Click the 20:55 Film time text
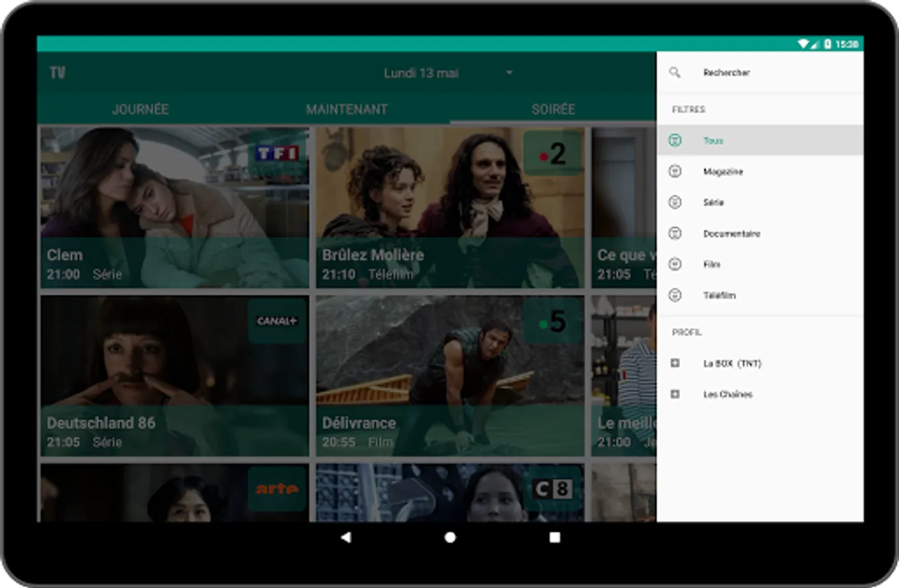Image resolution: width=899 pixels, height=588 pixels. pyautogui.click(x=357, y=442)
